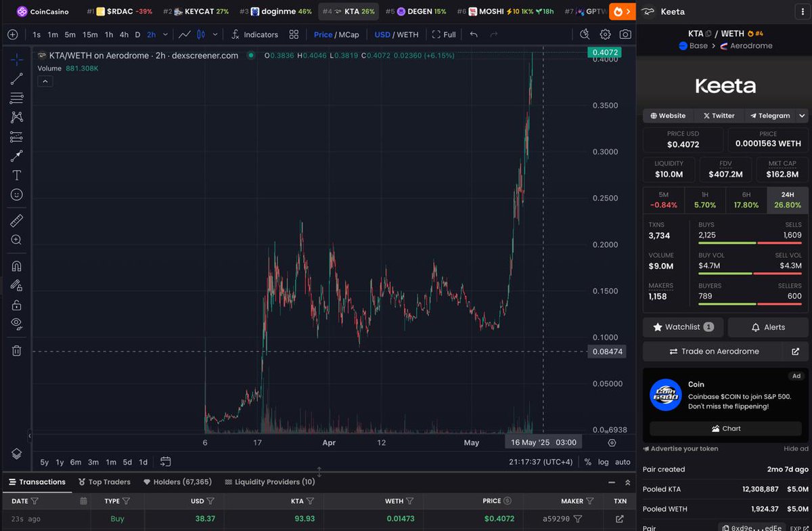Image resolution: width=812 pixels, height=531 pixels.
Task: Set the chart interval to 15m
Action: (x=89, y=35)
